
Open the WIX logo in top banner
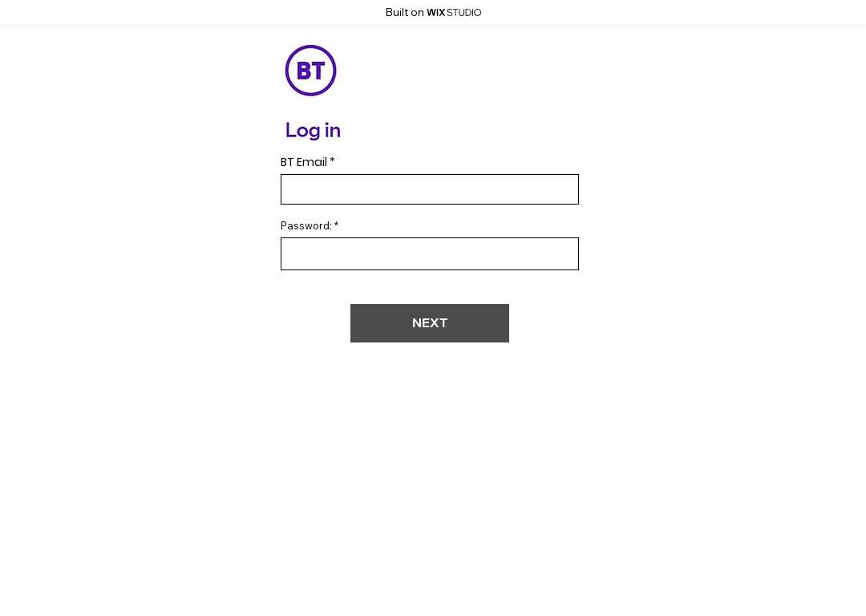[435, 13]
